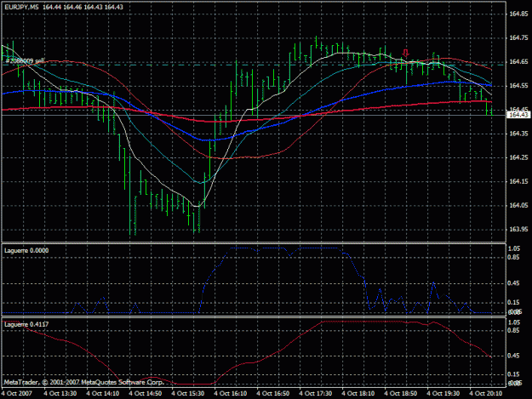Viewport: 532px width, 399px height.
Task: Click 0.15 scale value in red Laguerre panel
Action: (x=514, y=374)
